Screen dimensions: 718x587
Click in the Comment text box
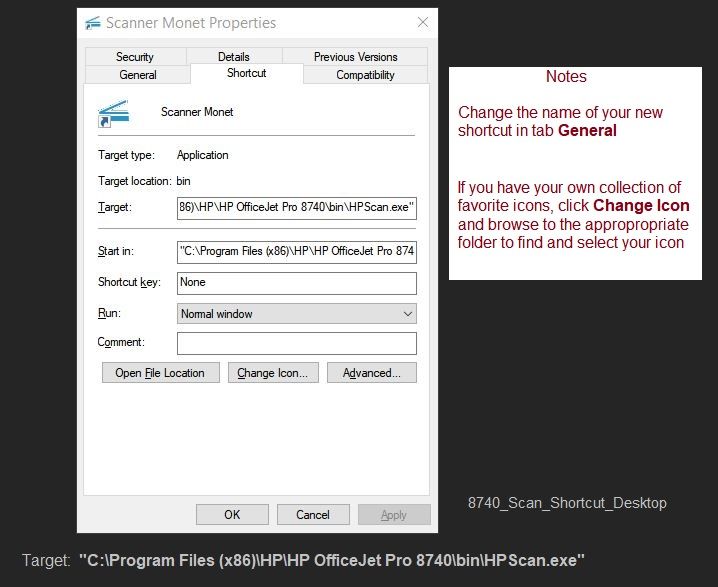297,343
